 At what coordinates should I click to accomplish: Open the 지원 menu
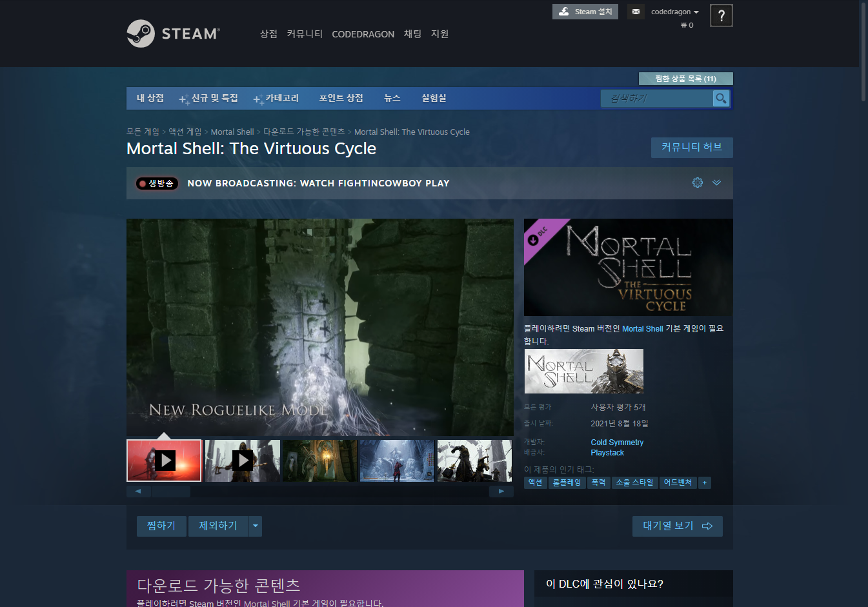coord(439,34)
